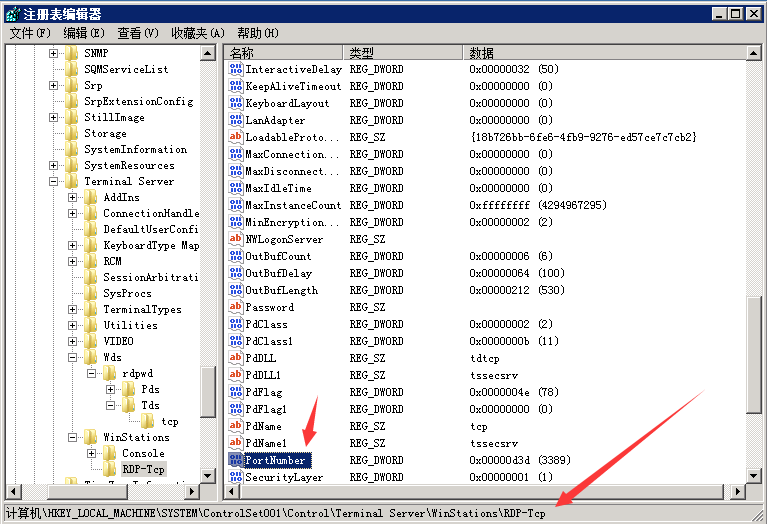Image resolution: width=767 pixels, height=524 pixels.
Task: Open the 文件(F) menu
Action: coord(30,33)
